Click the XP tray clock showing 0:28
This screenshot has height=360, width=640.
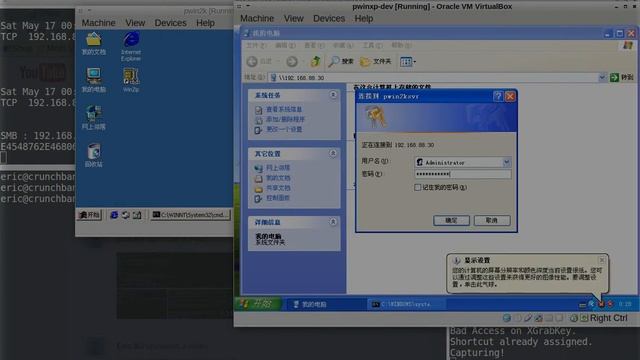click(625, 304)
